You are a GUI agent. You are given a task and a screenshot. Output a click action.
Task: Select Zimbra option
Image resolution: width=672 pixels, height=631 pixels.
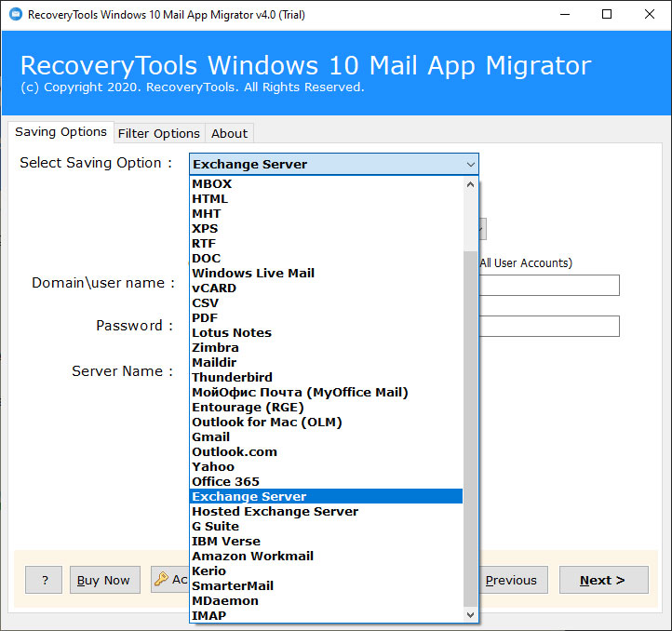(x=326, y=348)
